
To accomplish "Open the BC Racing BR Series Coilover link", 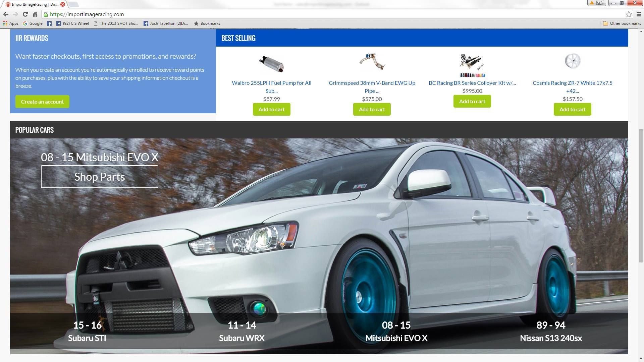I will tap(472, 83).
